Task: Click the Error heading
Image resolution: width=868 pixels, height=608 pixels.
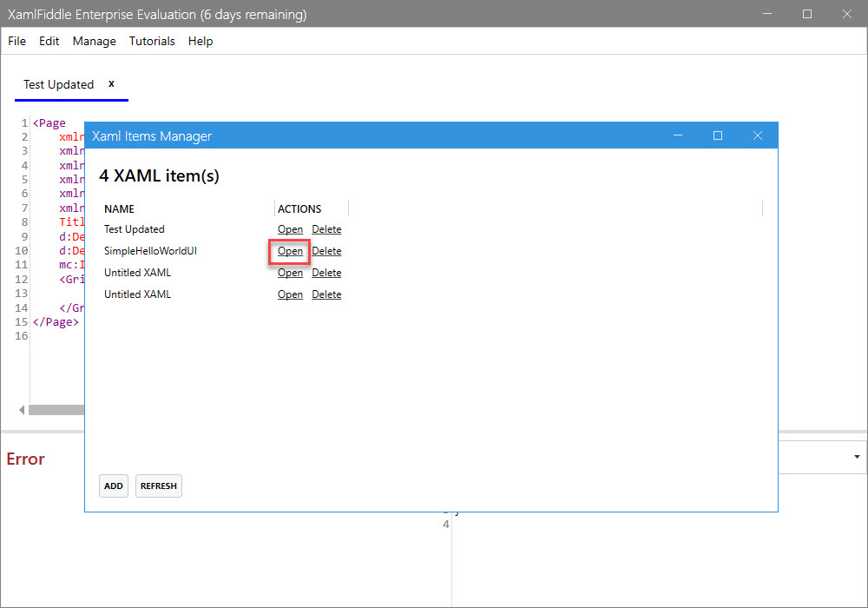Action: pyautogui.click(x=25, y=459)
